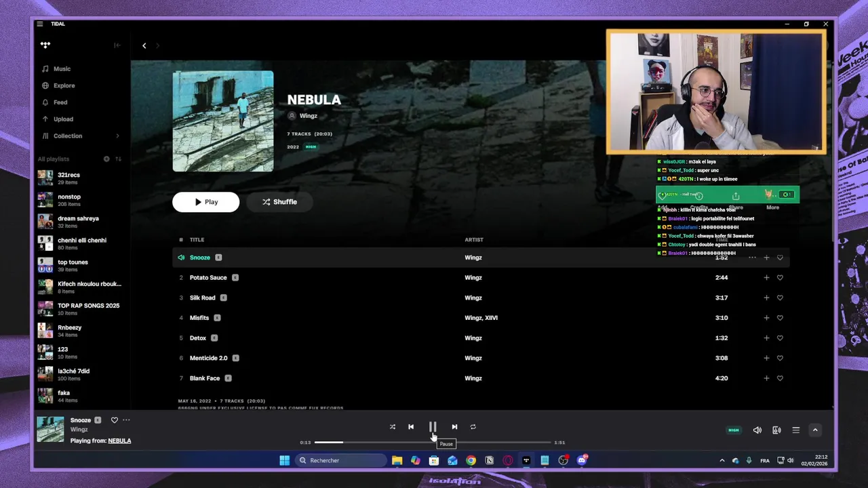Viewport: 868px width, 488px height.
Task: Seek in the playback progress bar
Action: coord(433,443)
